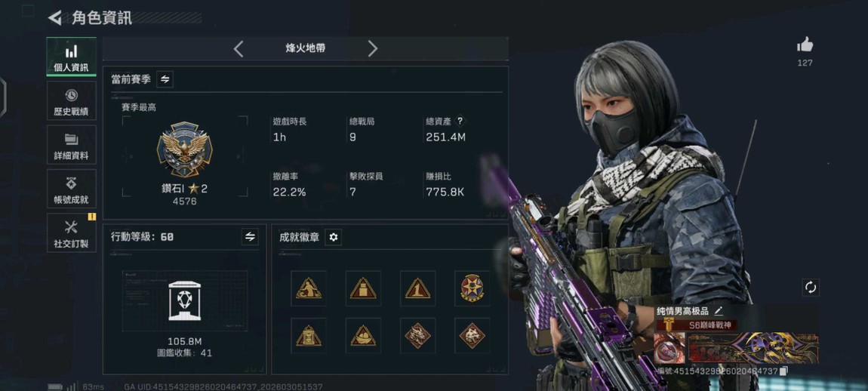Give a thumbs-up like to this profile

(x=805, y=45)
